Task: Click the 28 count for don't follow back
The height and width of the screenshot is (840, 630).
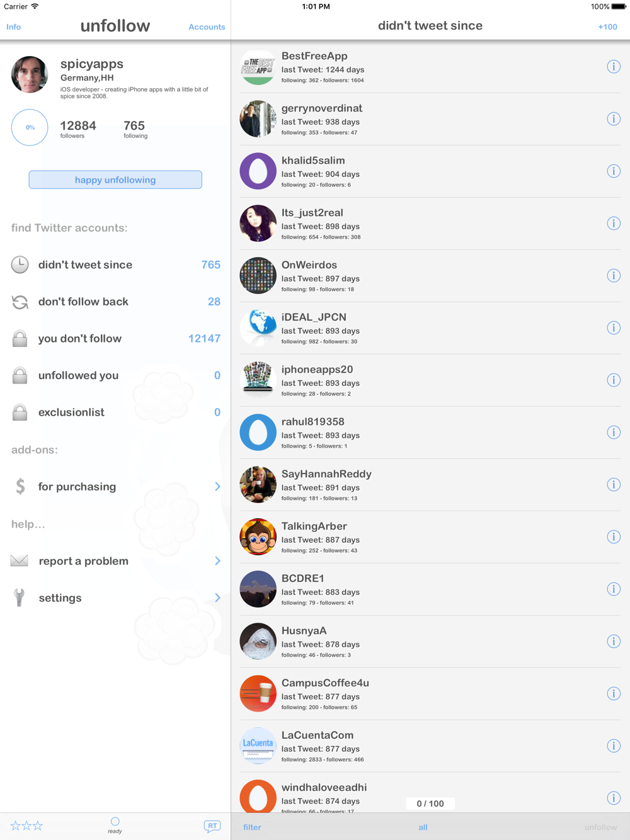Action: 214,302
